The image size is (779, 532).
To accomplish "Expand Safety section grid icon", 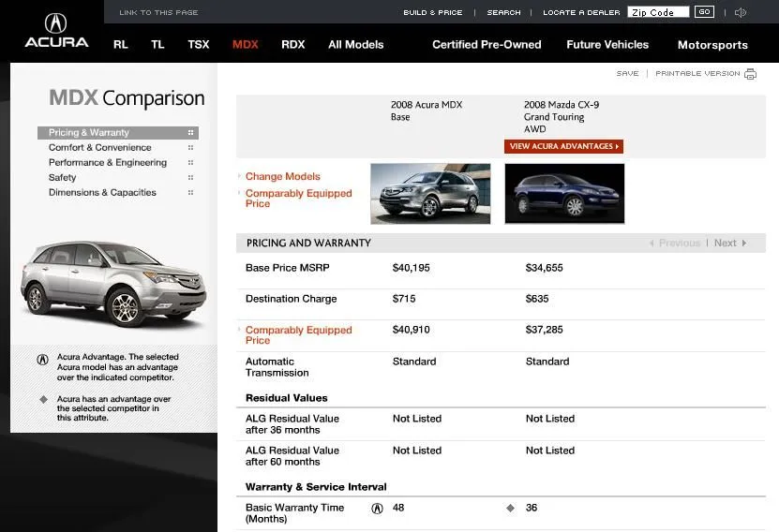I will tap(191, 178).
